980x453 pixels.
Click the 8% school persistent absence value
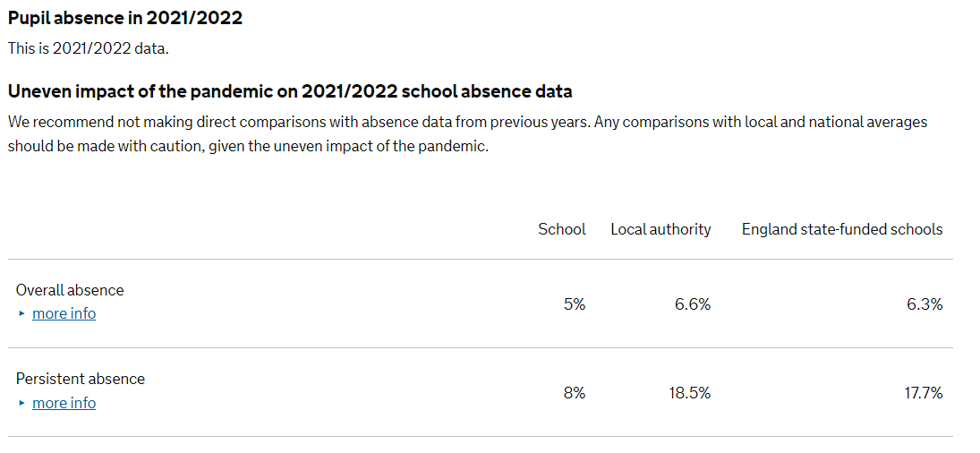click(x=575, y=393)
